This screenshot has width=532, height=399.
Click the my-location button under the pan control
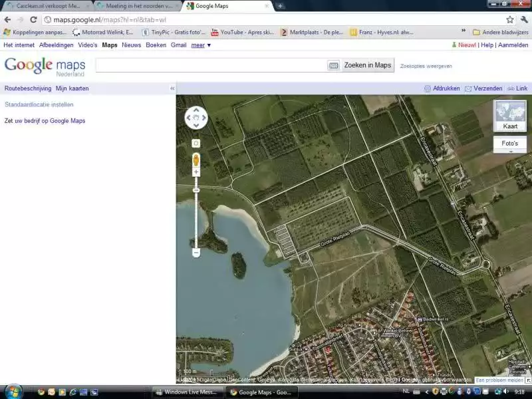196,143
